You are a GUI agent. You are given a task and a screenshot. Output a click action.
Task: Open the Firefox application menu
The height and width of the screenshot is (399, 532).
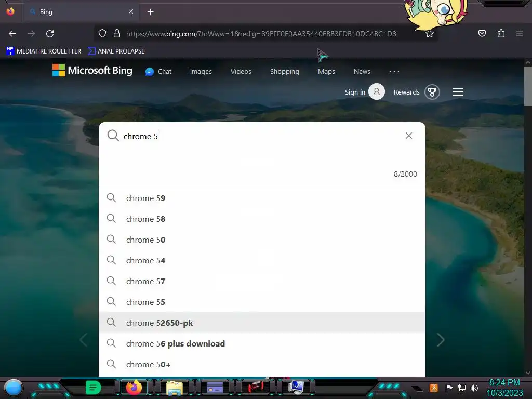pyautogui.click(x=519, y=33)
